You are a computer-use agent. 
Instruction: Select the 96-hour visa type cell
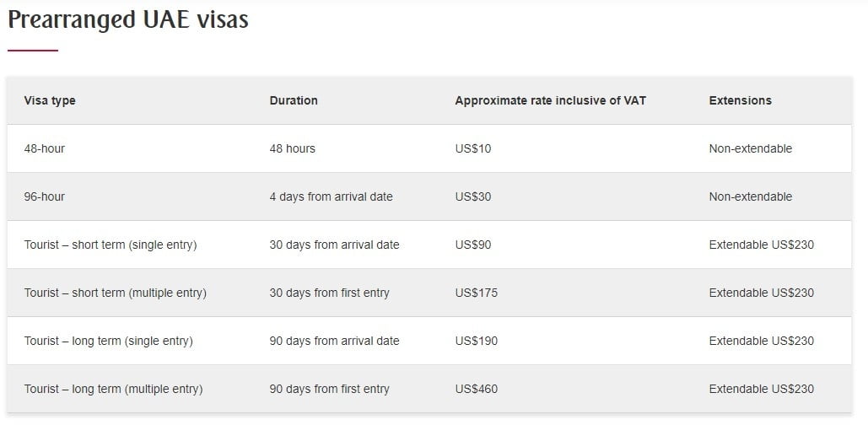coord(45,196)
